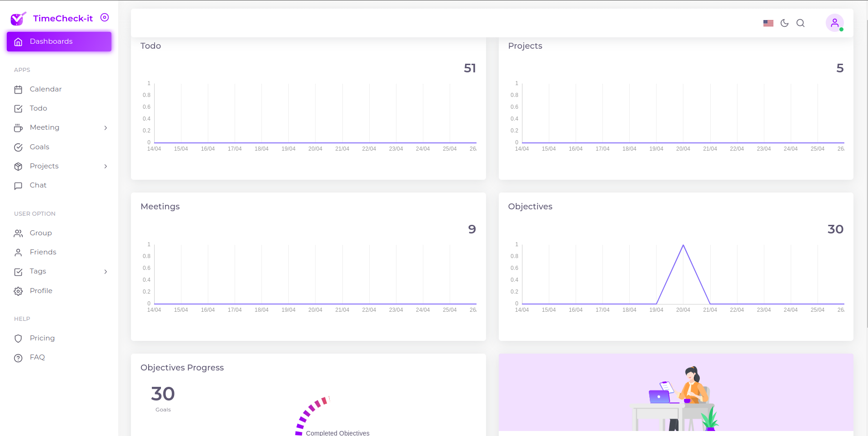Open the search magnifier in the top bar
This screenshot has height=436, width=868.
[800, 23]
